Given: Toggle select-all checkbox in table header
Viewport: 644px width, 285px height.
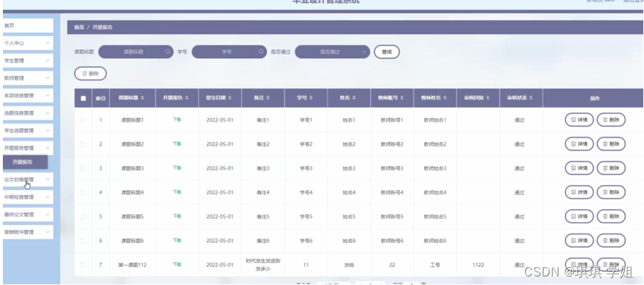Looking at the screenshot, I should pyautogui.click(x=83, y=99).
